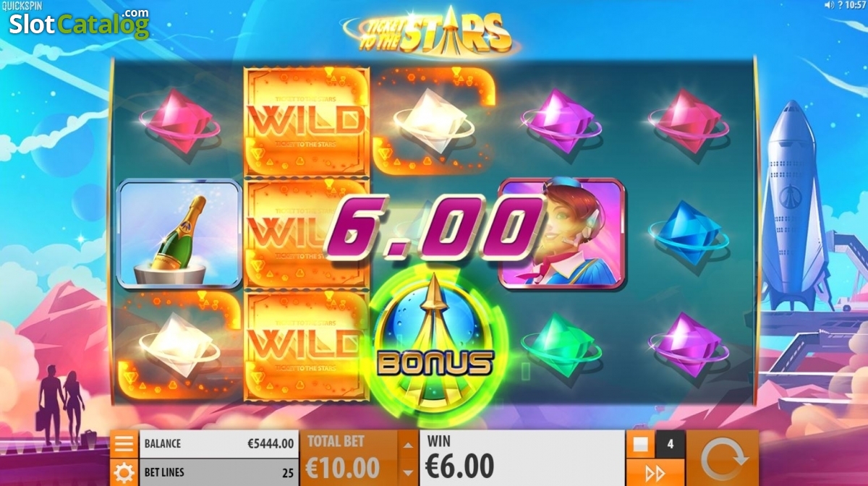Click the green Bonus rocket symbol
This screenshot has height=486, width=868.
click(435, 344)
